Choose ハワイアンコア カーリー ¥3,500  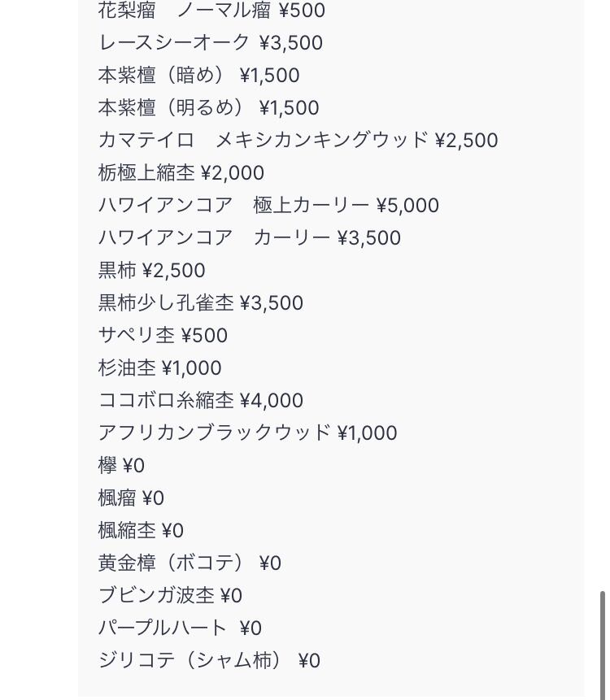(249, 237)
